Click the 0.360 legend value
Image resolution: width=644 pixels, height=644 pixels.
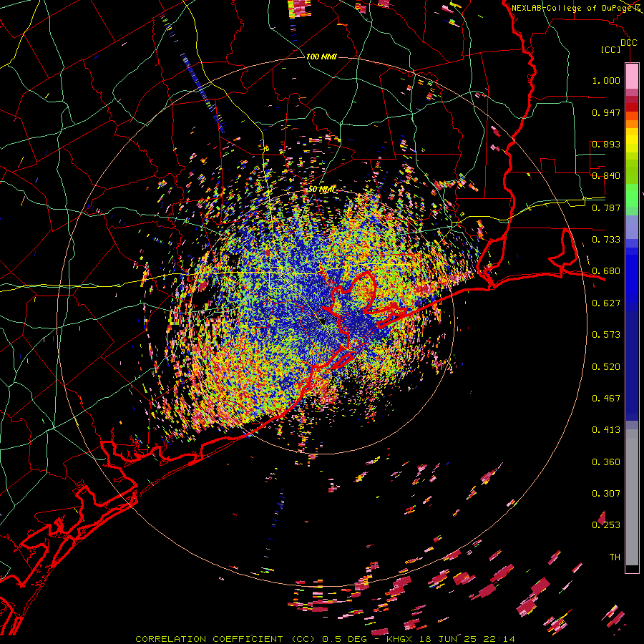(x=606, y=462)
